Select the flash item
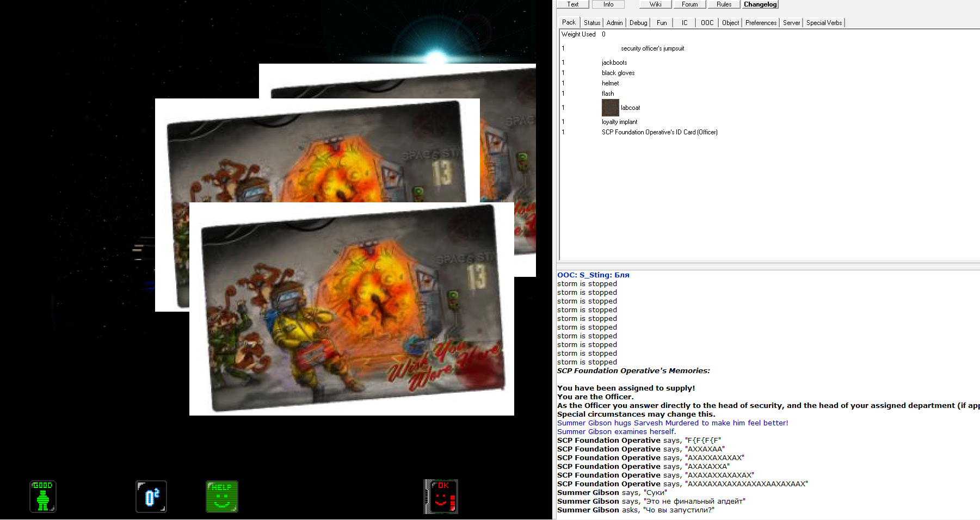The width and height of the screenshot is (980, 520). pos(608,94)
